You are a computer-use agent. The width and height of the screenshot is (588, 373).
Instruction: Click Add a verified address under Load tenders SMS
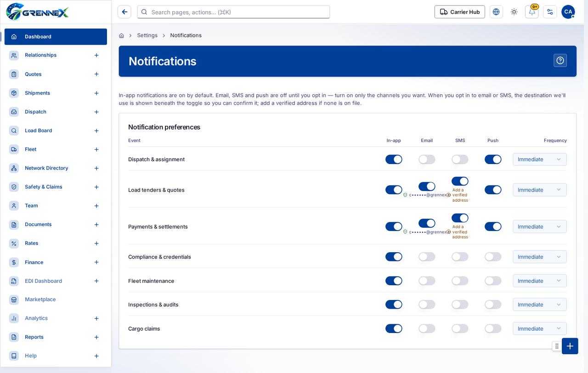tap(460, 195)
